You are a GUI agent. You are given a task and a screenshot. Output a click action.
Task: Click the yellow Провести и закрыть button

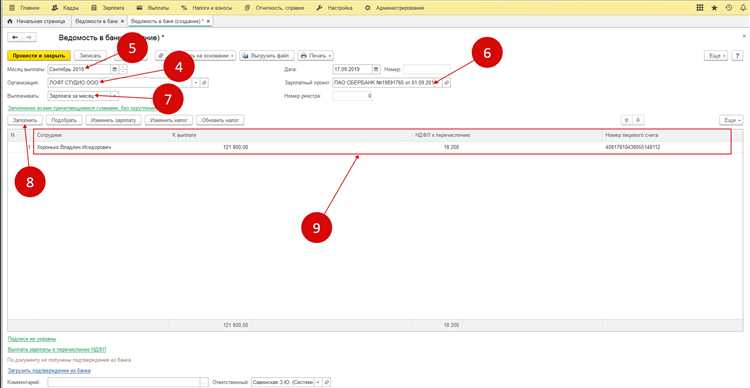click(39, 56)
